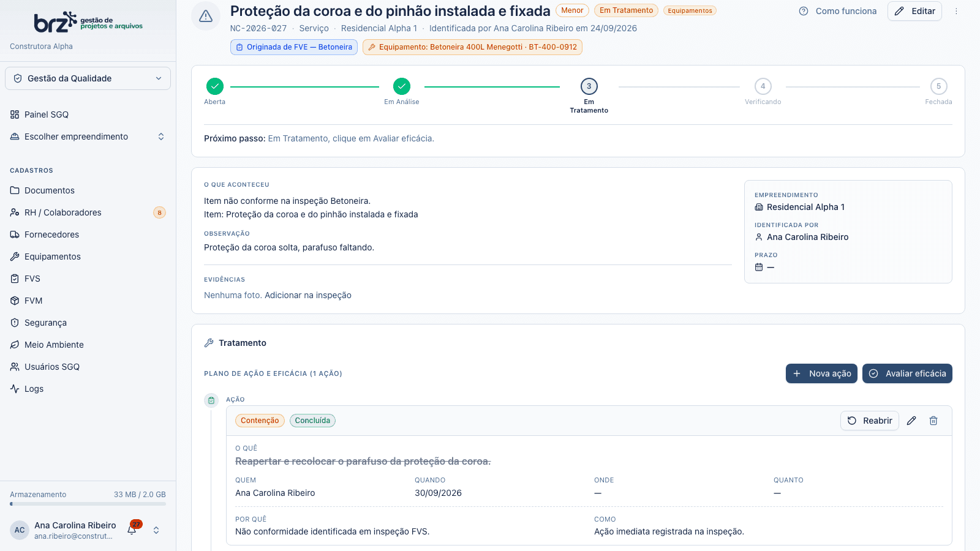The height and width of the screenshot is (551, 980).
Task: Click the clipboard icon beside AÇÃO
Action: [x=211, y=400]
